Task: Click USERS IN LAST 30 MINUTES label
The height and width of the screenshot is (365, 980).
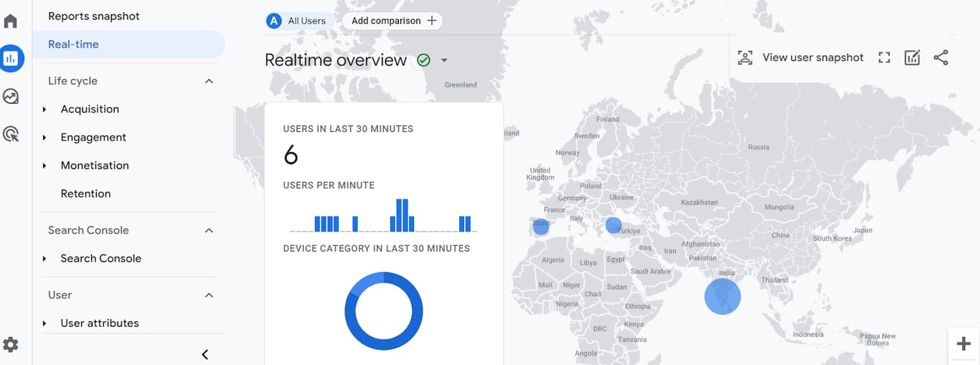Action: tap(348, 129)
